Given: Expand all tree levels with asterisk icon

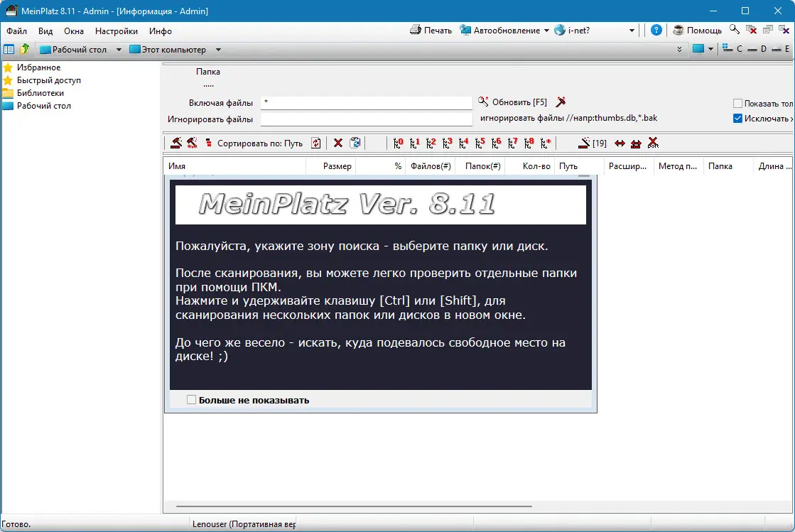Looking at the screenshot, I should (x=546, y=143).
